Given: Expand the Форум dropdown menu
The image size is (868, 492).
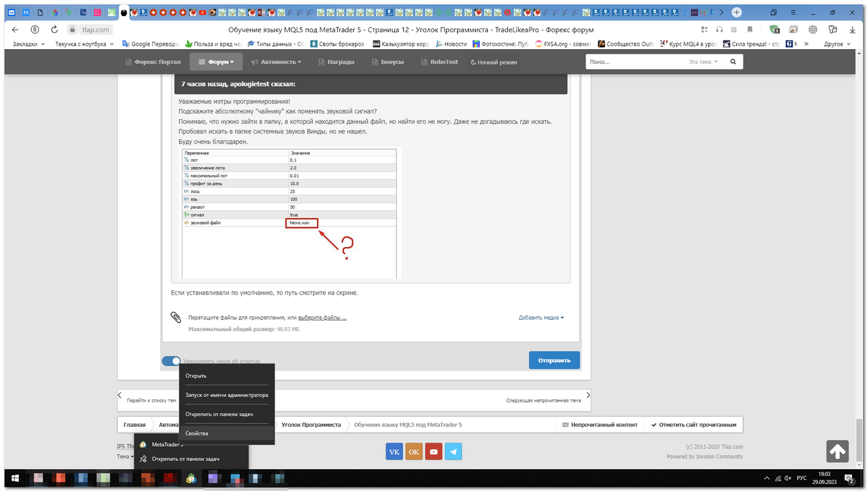Looking at the screenshot, I should 217,62.
